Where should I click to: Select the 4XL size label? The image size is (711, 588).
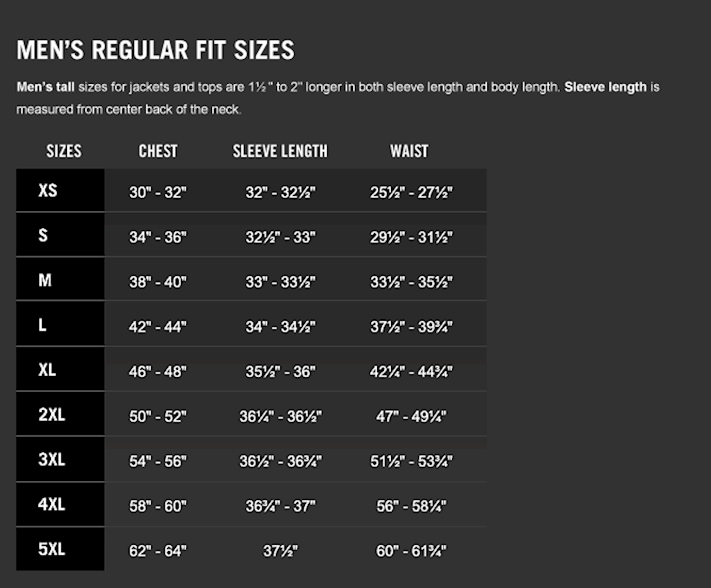[51, 504]
